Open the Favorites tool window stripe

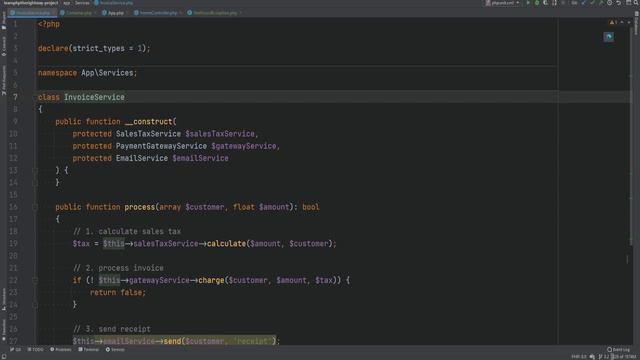pyautogui.click(x=4, y=329)
